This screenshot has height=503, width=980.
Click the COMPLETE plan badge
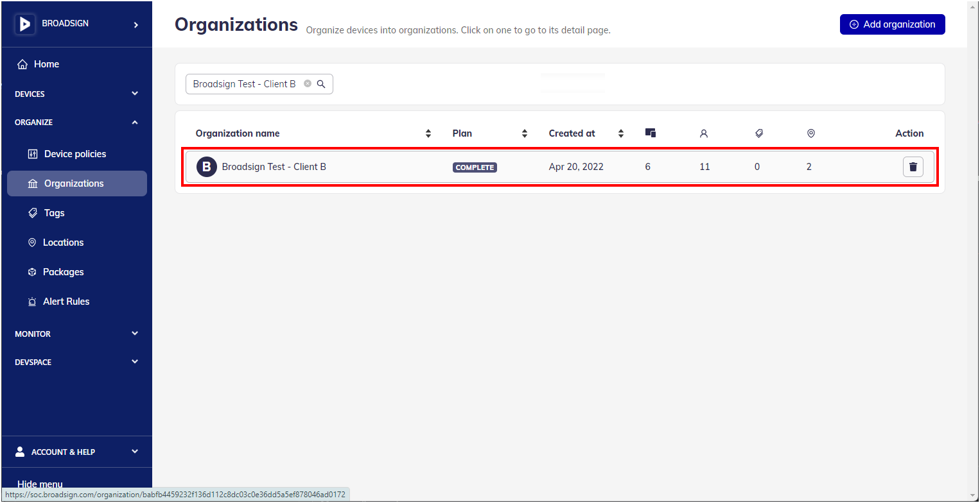click(x=475, y=167)
